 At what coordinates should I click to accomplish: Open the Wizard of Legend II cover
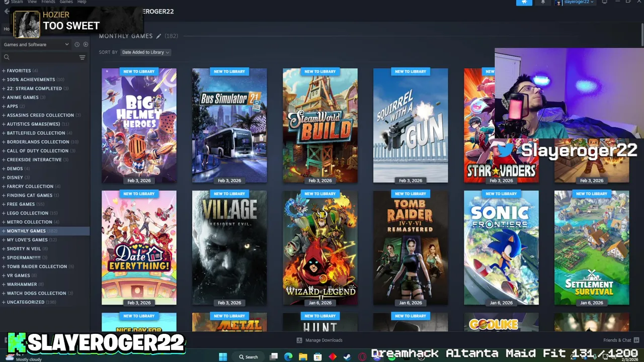(x=320, y=248)
